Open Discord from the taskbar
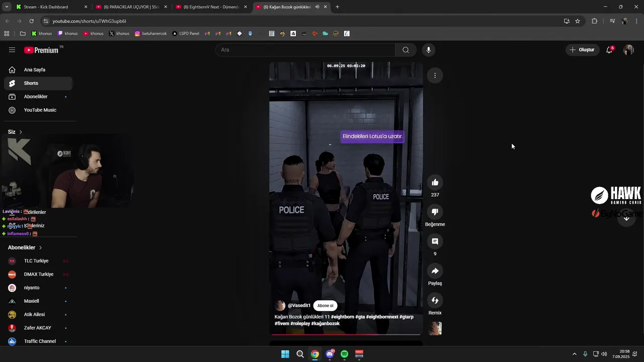The image size is (644, 362). coord(330,354)
